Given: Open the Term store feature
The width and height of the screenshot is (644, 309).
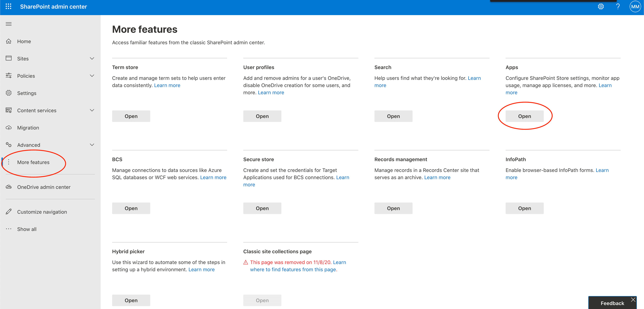Looking at the screenshot, I should tap(131, 116).
